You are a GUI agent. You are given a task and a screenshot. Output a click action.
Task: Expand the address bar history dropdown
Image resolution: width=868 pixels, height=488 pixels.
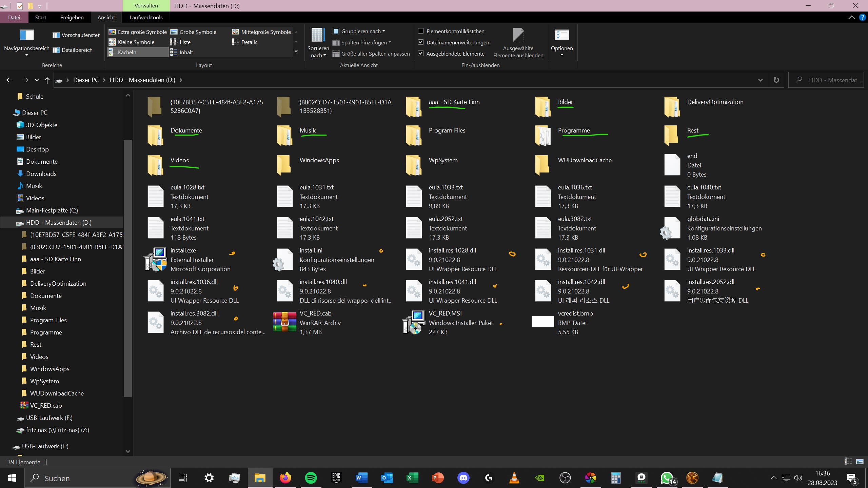click(760, 80)
